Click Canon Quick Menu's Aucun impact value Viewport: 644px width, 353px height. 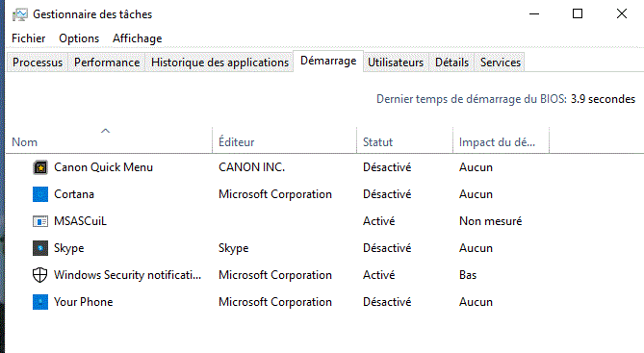(x=476, y=167)
